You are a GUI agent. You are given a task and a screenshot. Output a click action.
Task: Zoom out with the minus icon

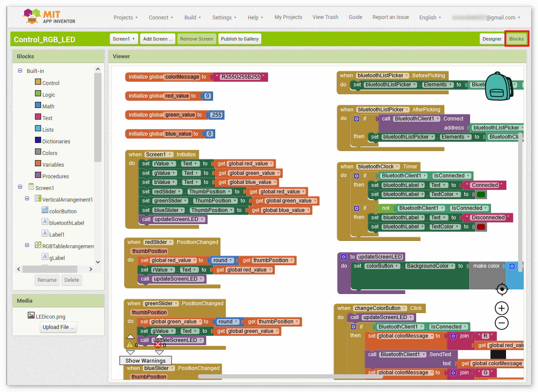tap(502, 323)
